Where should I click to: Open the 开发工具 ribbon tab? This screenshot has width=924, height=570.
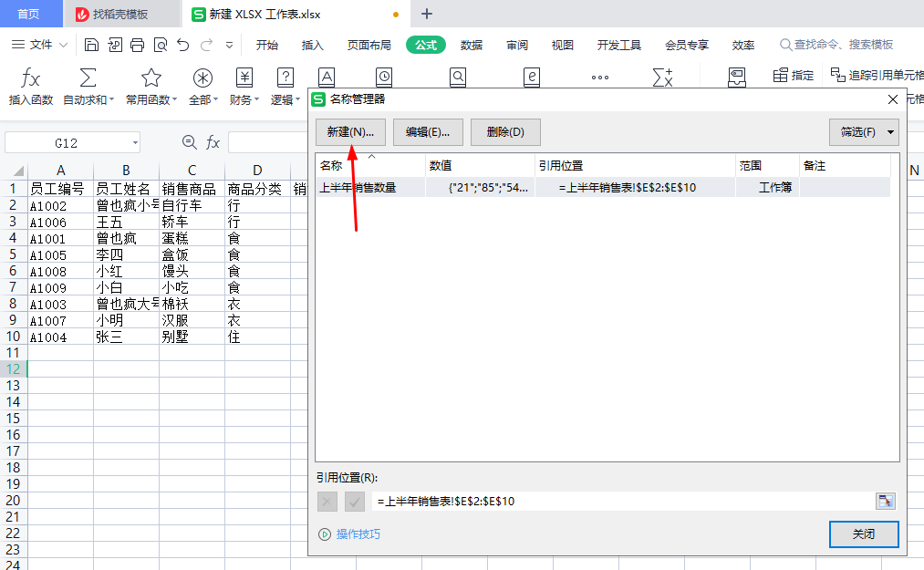coord(618,45)
